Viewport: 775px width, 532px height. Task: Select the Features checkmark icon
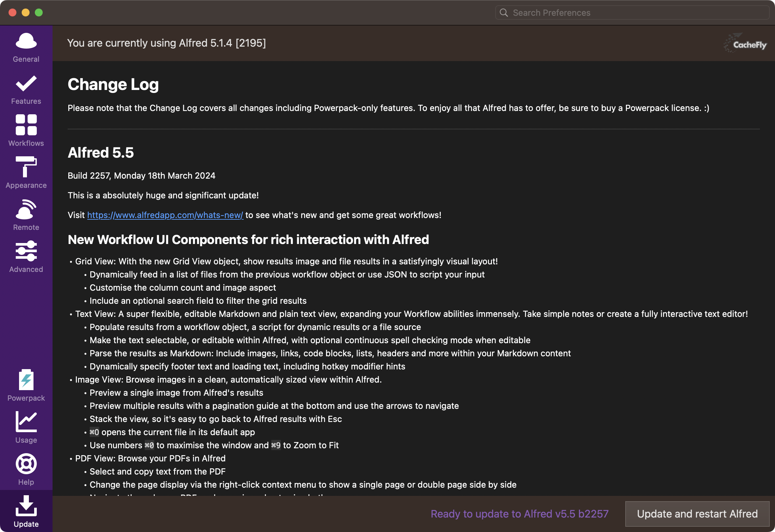[26, 84]
